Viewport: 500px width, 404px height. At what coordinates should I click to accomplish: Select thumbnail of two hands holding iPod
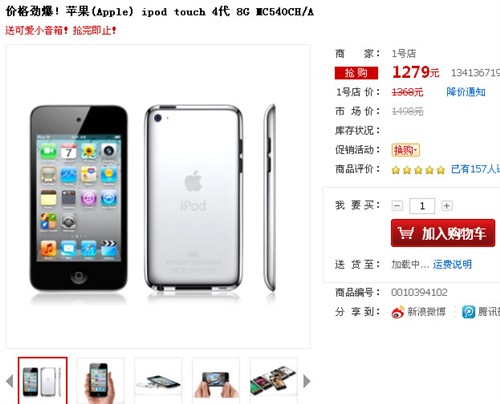pos(216,381)
